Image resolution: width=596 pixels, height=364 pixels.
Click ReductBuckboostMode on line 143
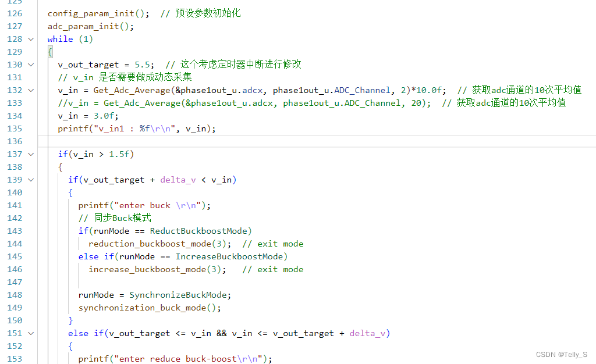pos(198,231)
